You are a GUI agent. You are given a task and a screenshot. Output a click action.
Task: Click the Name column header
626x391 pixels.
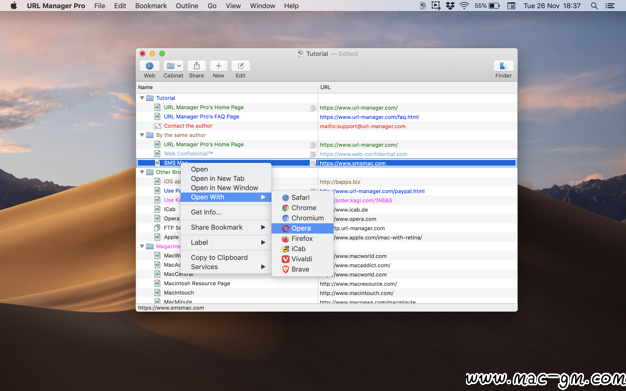(x=227, y=87)
